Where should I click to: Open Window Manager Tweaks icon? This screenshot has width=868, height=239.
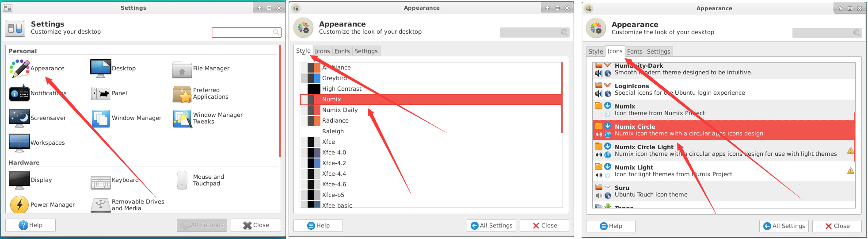[x=182, y=119]
